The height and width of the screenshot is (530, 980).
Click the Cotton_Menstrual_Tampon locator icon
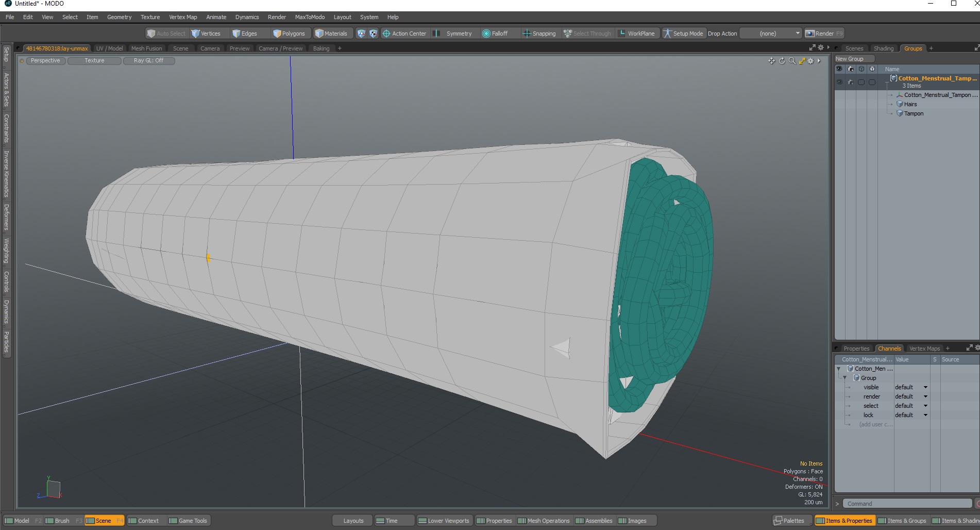[900, 95]
